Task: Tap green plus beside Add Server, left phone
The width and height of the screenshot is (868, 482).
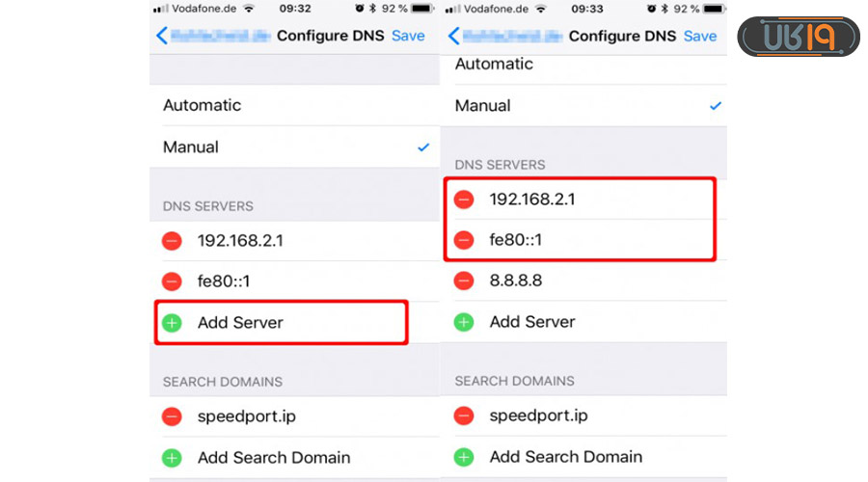Action: click(x=172, y=323)
